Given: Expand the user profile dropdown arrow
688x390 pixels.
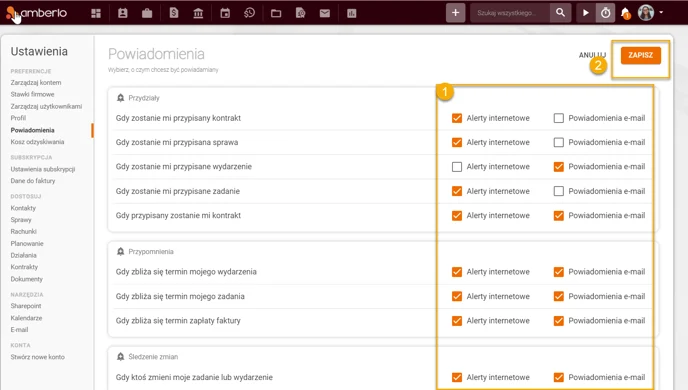Looking at the screenshot, I should click(x=661, y=12).
